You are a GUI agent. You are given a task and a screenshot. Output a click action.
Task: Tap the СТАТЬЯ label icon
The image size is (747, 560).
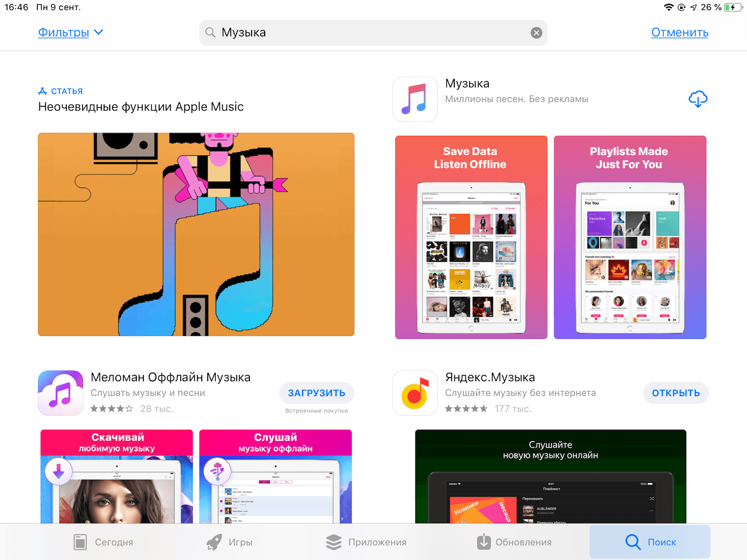pos(42,91)
